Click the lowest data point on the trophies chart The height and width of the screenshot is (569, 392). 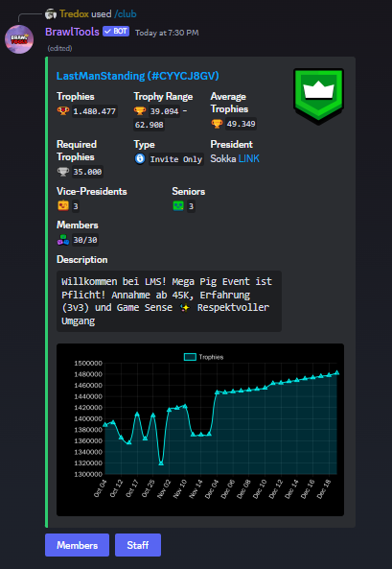tap(161, 463)
